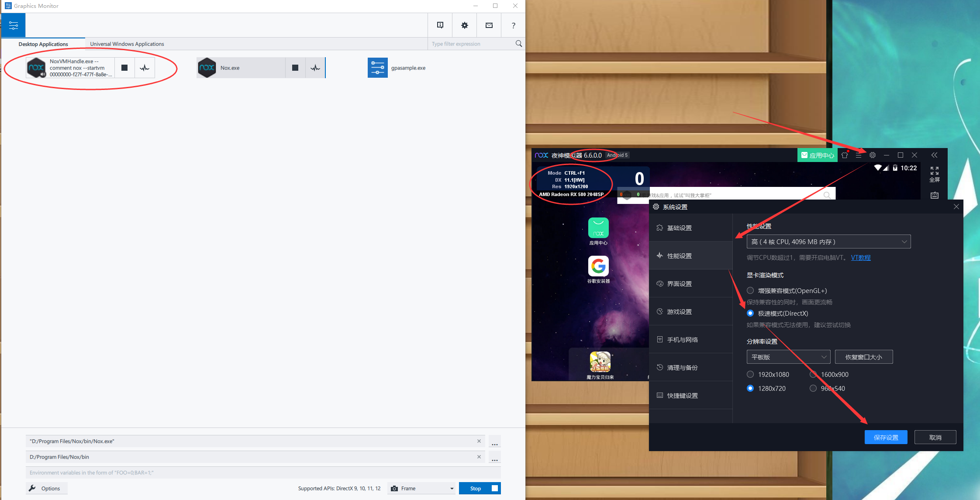Choose the 1920x1080 resolution option

pyautogui.click(x=750, y=374)
